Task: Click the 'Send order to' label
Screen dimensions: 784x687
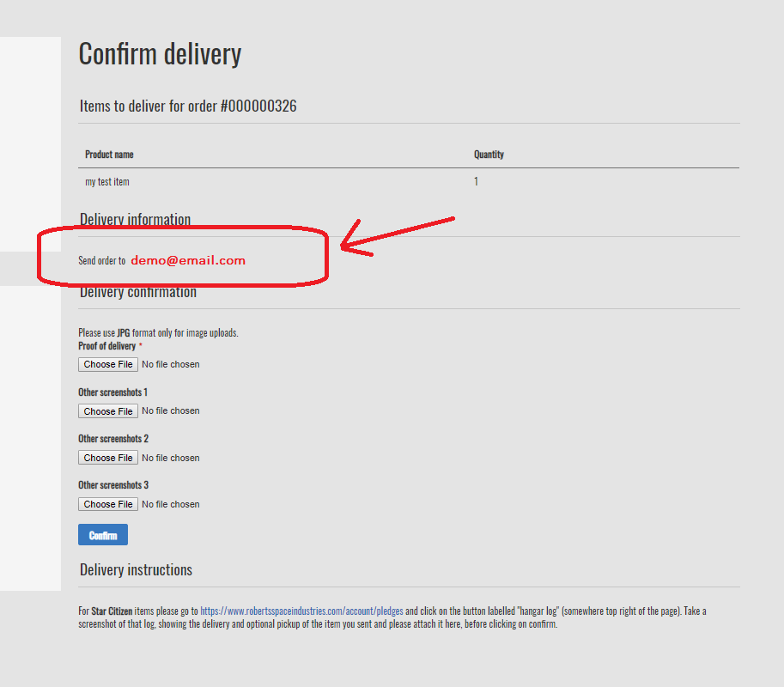Action: (x=101, y=260)
